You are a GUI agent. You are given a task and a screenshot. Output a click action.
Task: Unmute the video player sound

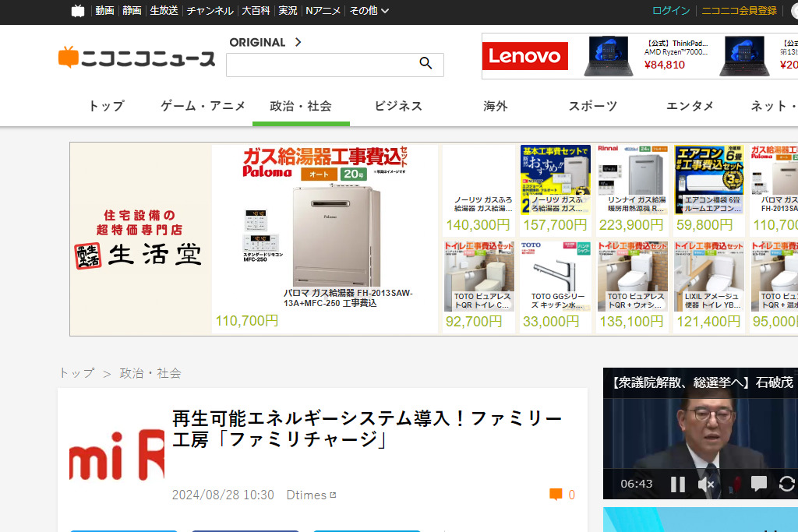point(706,484)
